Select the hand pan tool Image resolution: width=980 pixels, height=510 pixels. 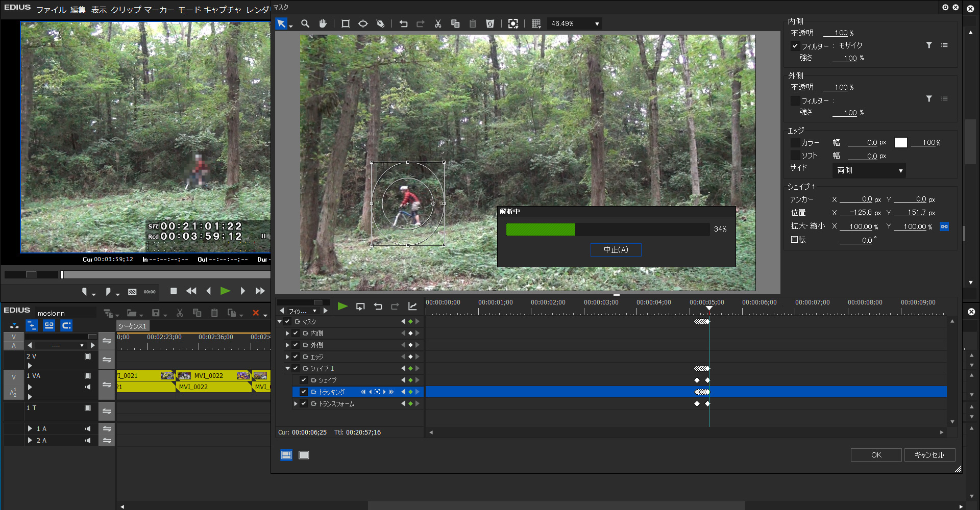pos(323,23)
